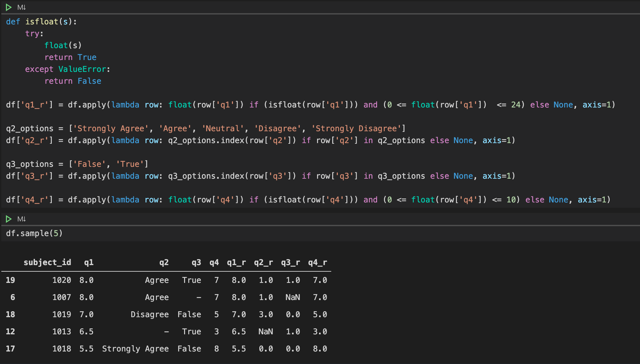This screenshot has height=364, width=640.
Task: Click the M↓ icon next to the second run button
Action: pos(21,219)
